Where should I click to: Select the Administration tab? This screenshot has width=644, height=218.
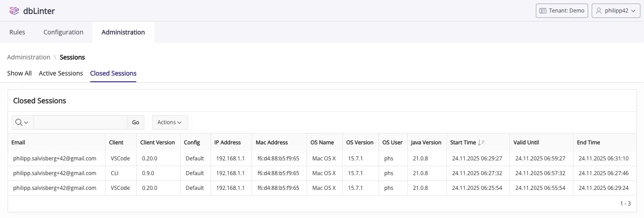pos(123,32)
